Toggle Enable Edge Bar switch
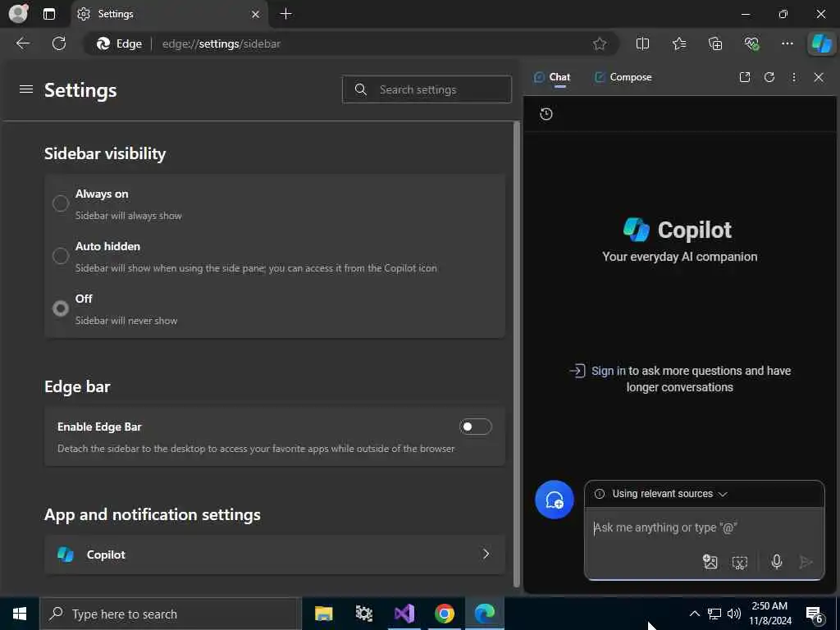 point(475,427)
